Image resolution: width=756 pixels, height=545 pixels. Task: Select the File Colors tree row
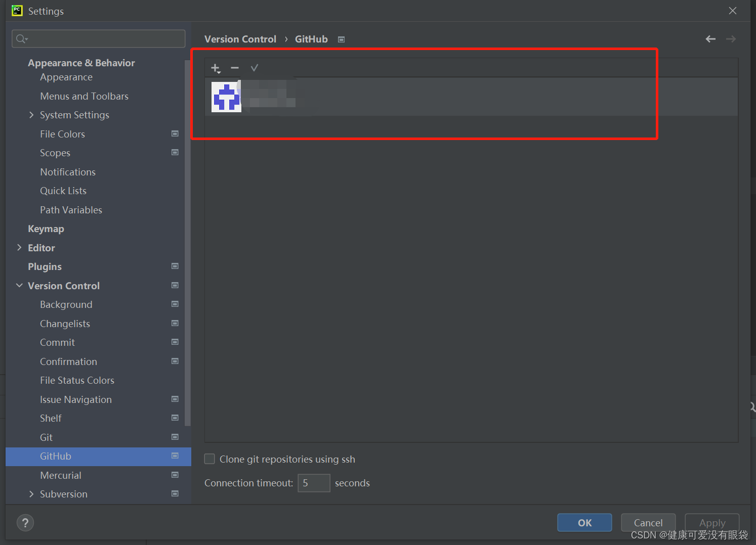tap(99, 134)
